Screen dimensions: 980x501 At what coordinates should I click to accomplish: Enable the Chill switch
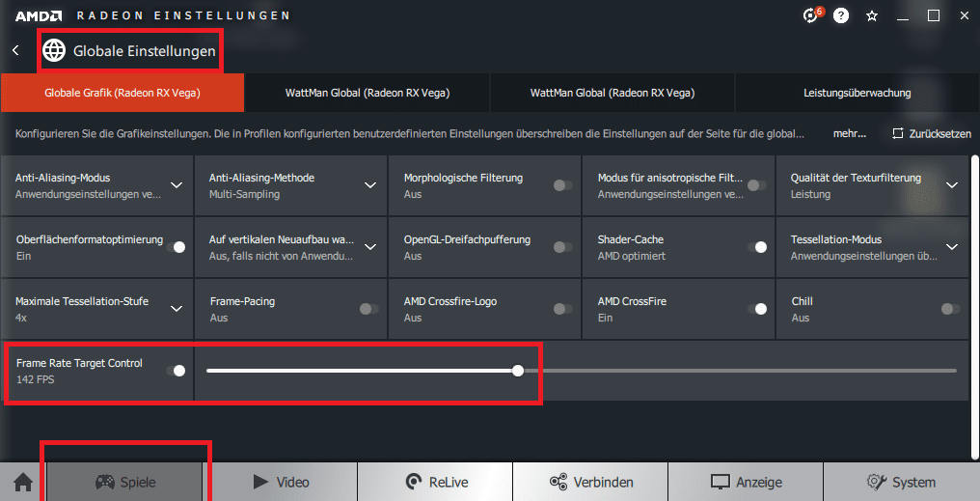coord(951,309)
